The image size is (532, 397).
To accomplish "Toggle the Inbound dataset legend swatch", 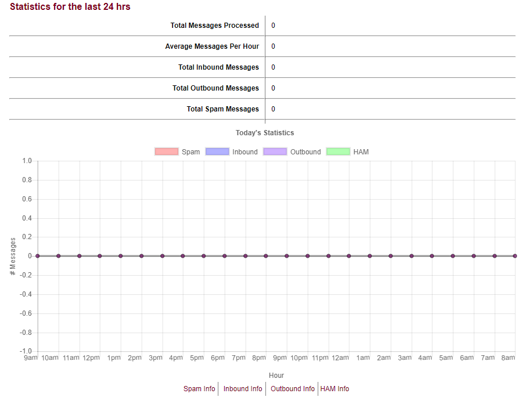I will pyautogui.click(x=217, y=152).
